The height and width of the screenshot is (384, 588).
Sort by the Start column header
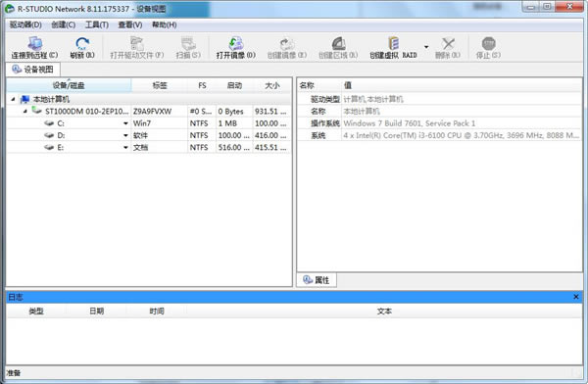234,85
